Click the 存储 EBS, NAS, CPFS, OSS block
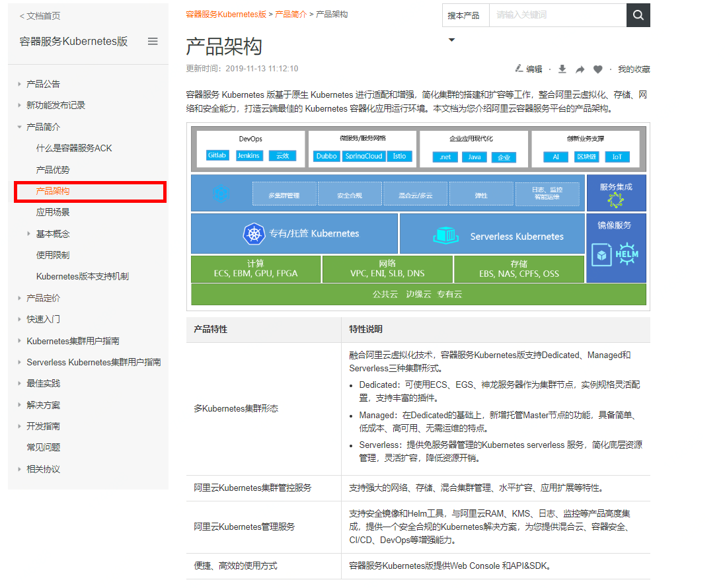The height and width of the screenshot is (588, 725). coord(519,269)
